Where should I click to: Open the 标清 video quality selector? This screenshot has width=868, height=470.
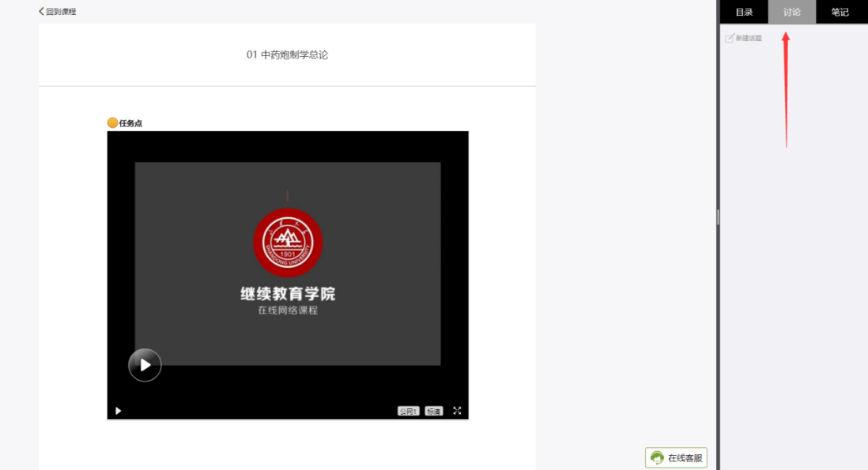[x=433, y=411]
